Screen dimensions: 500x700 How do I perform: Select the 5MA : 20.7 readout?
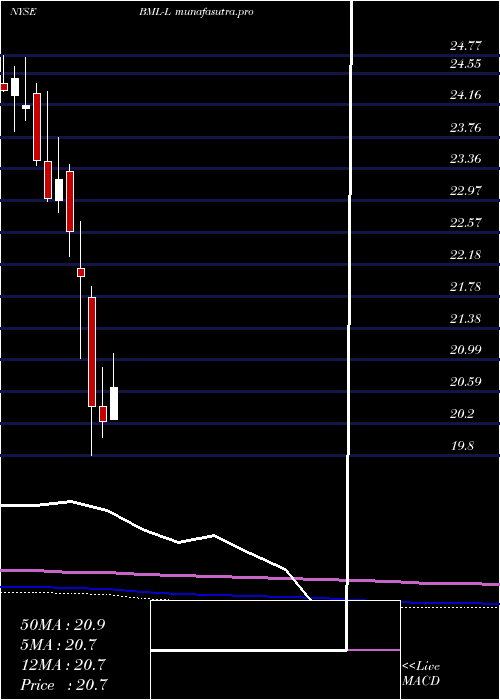tap(58, 645)
